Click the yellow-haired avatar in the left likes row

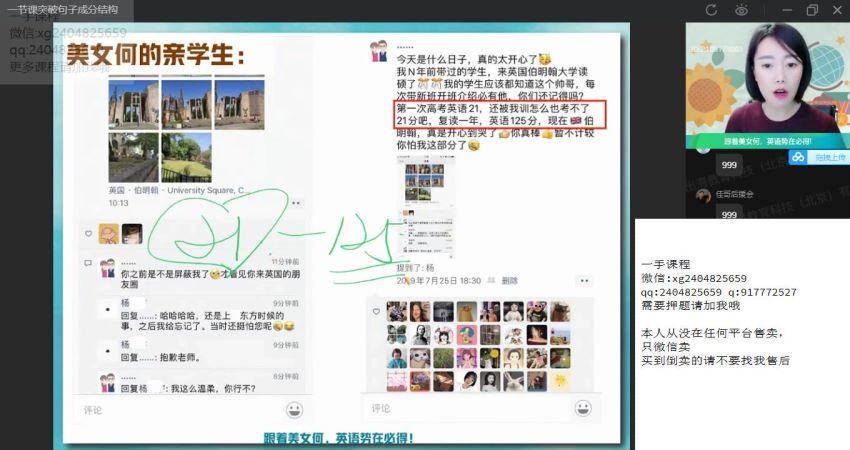pyautogui.click(x=108, y=234)
